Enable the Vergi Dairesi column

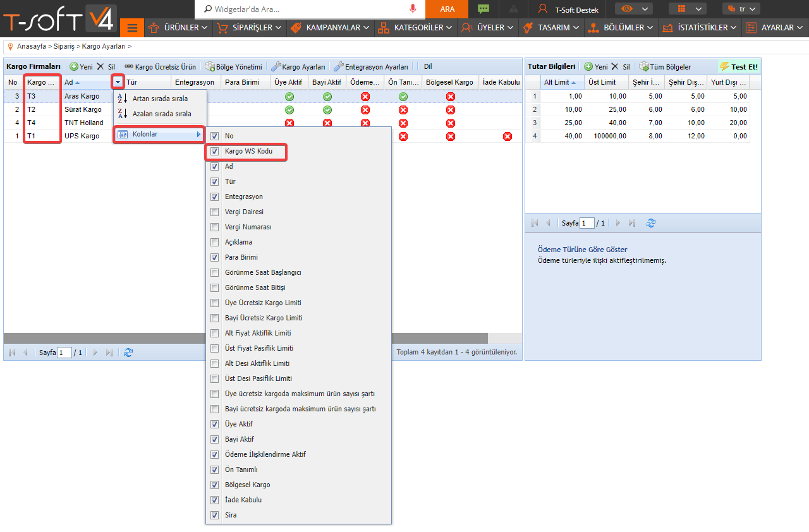click(215, 212)
